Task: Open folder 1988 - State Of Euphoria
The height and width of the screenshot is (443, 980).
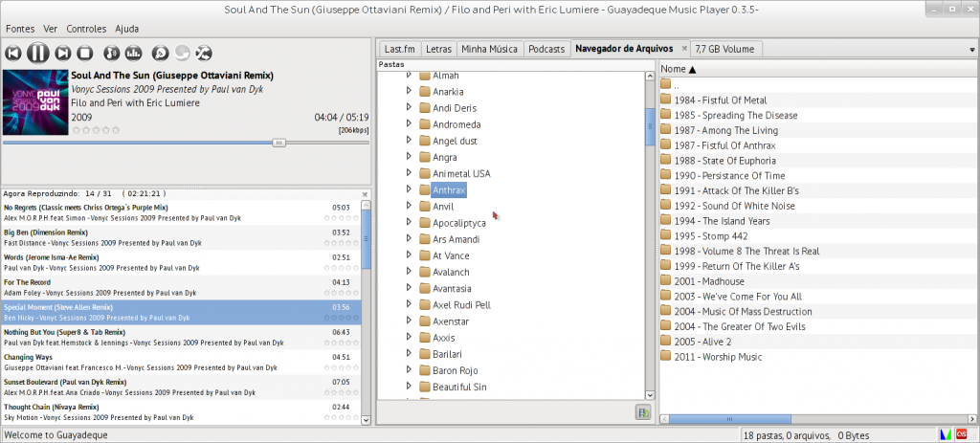Action: tap(724, 161)
